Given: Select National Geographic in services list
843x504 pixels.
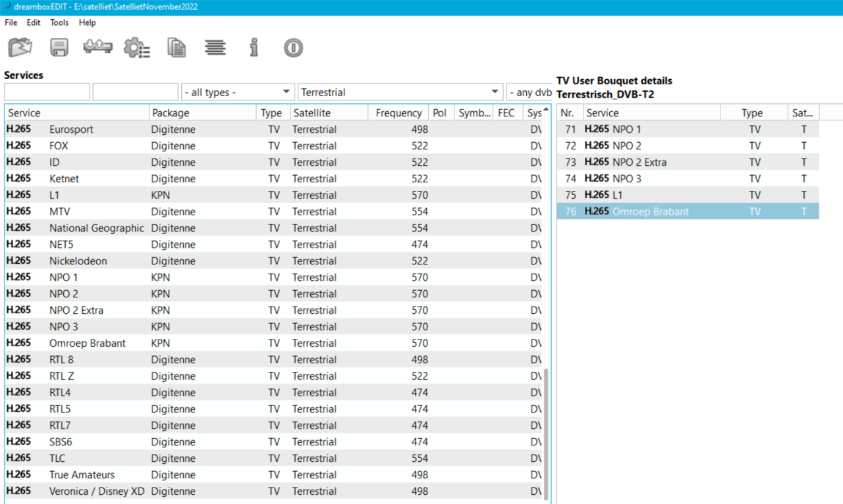Looking at the screenshot, I should coord(96,228).
